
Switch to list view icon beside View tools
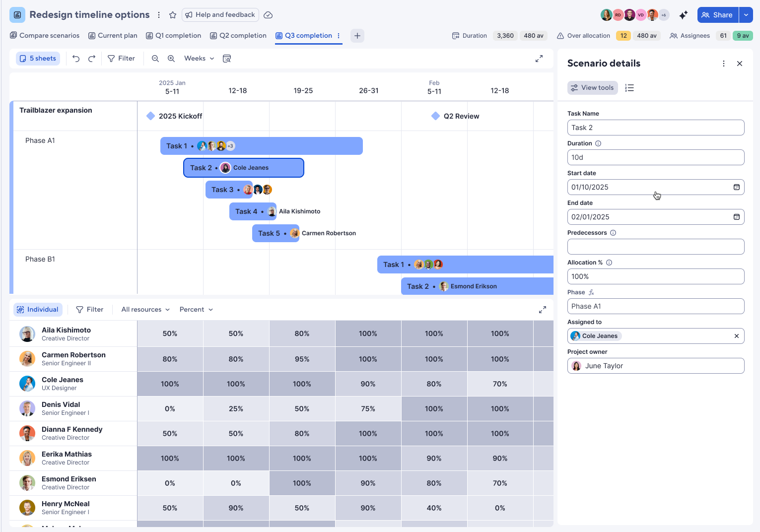pyautogui.click(x=629, y=88)
